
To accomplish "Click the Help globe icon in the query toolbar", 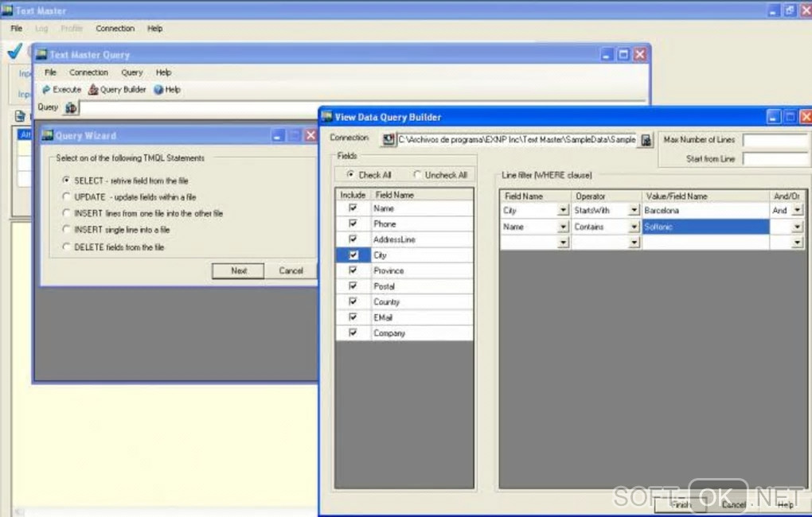I will [159, 90].
